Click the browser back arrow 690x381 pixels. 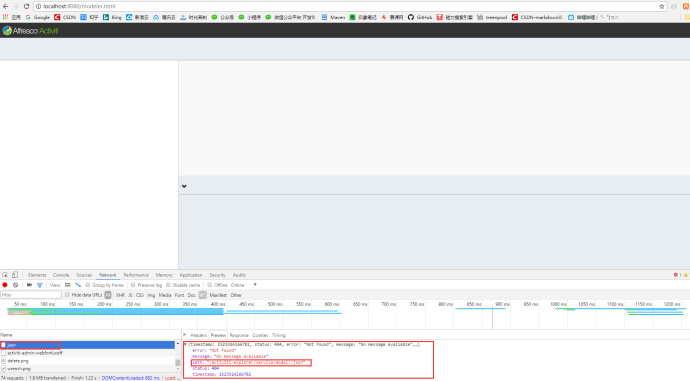(x=5, y=6)
